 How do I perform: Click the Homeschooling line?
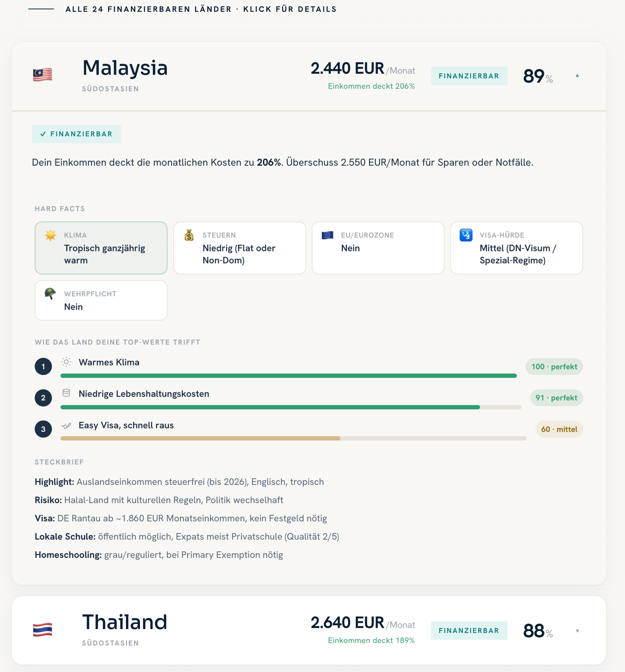coord(159,555)
